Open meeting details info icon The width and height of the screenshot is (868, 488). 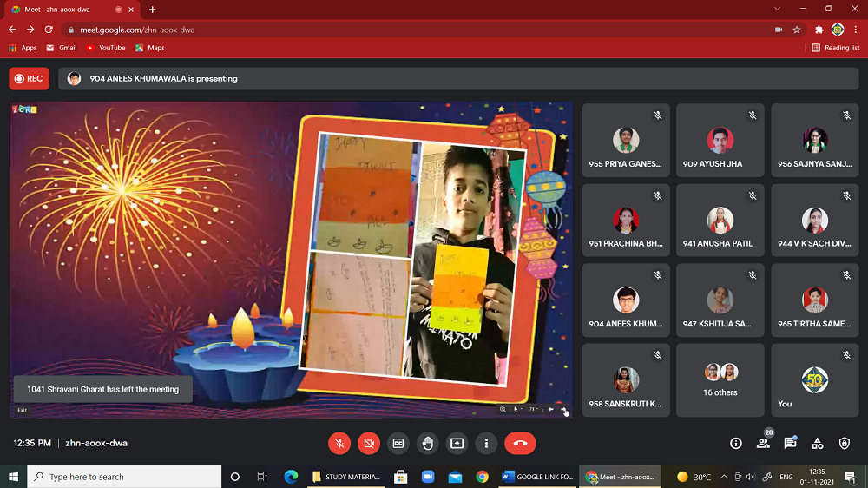(736, 443)
